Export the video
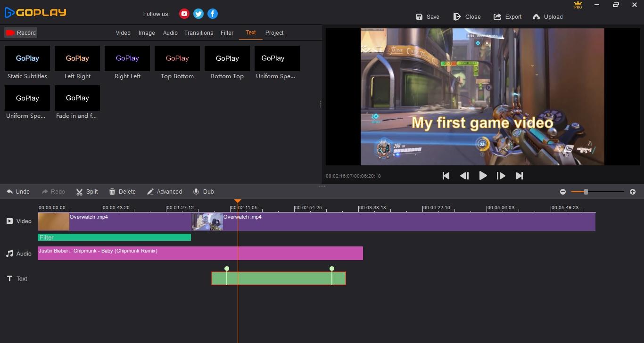Screen dimensions: 644x343 [x=508, y=17]
